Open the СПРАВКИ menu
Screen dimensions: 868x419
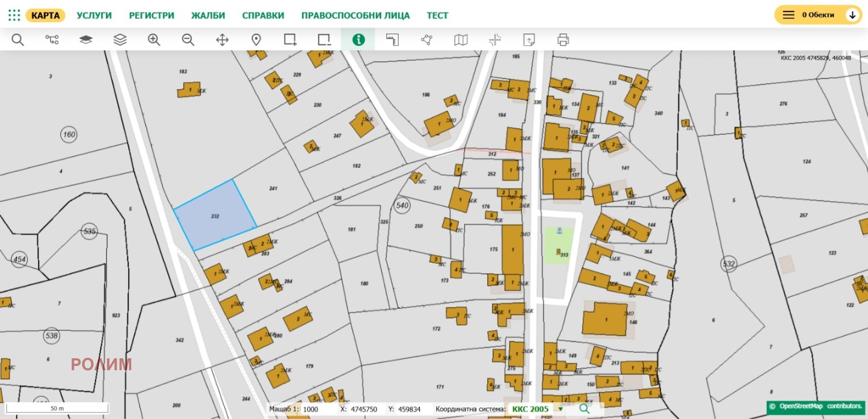[x=263, y=15]
